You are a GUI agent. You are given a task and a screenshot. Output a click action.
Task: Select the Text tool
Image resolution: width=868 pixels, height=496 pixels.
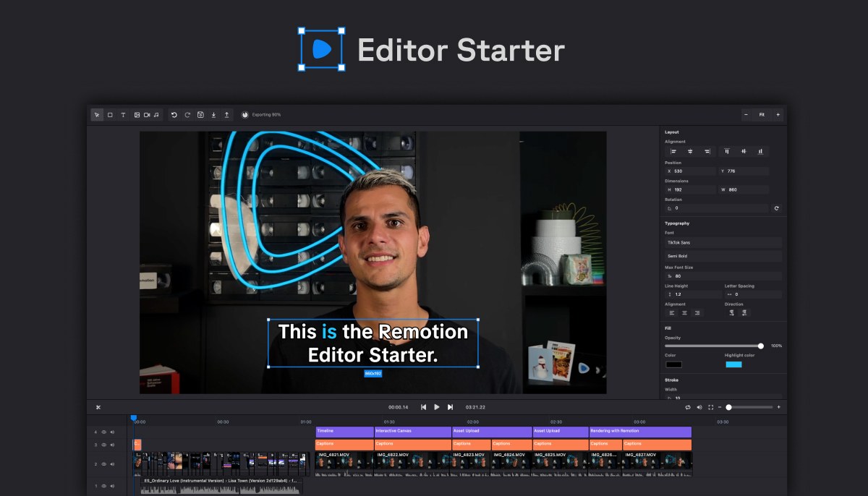(123, 114)
